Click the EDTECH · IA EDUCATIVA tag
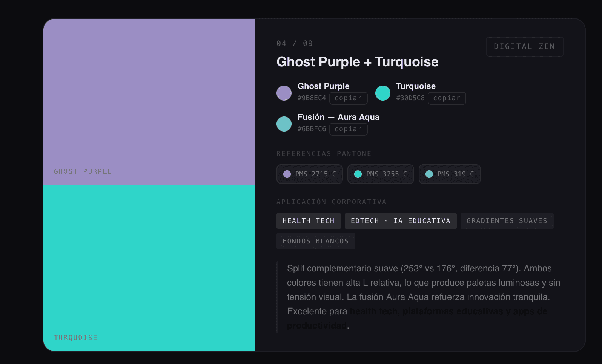602x364 pixels. click(401, 221)
